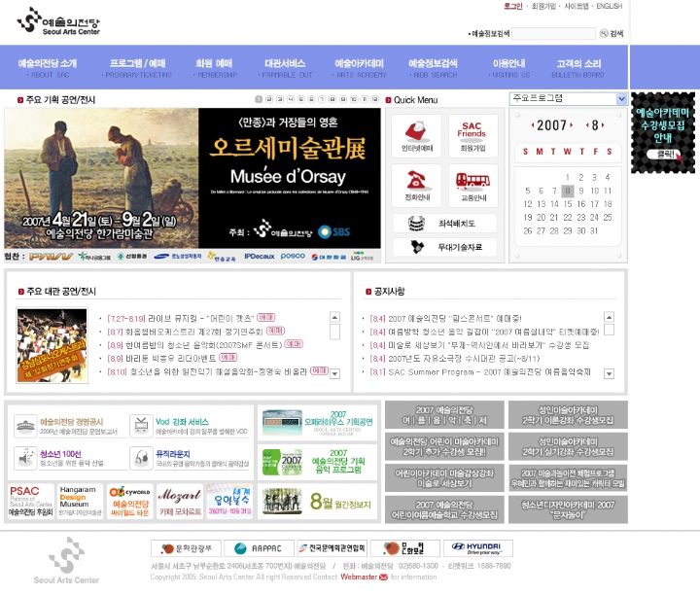The width and height of the screenshot is (700, 595).
Task: Click the 로그인 link
Action: (513, 6)
